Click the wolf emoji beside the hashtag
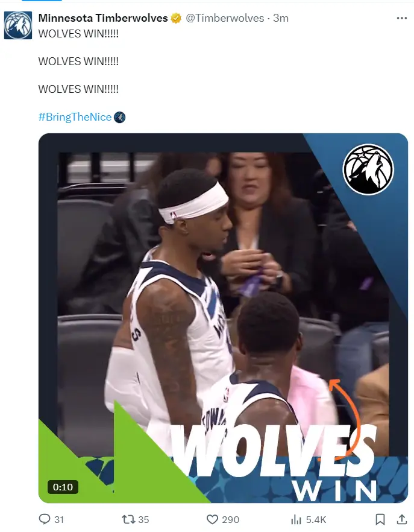Screen dimensions: 414x532 coord(119,117)
